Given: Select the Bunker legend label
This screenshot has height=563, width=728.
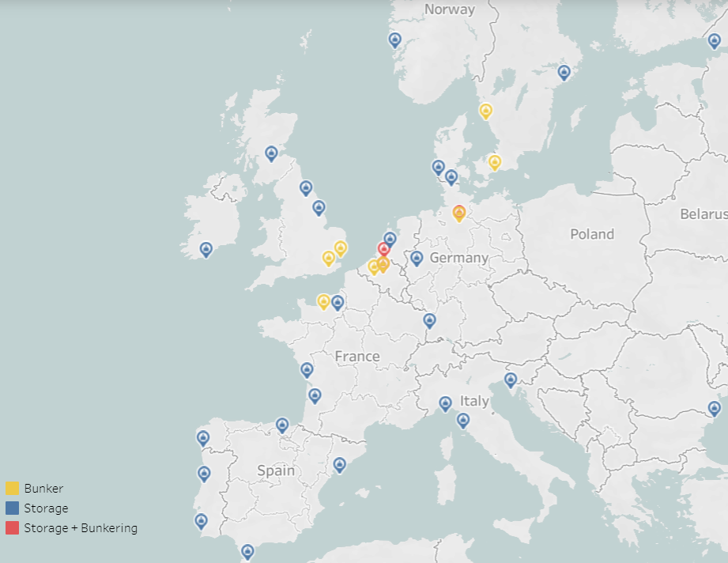Looking at the screenshot, I should pyautogui.click(x=43, y=488).
